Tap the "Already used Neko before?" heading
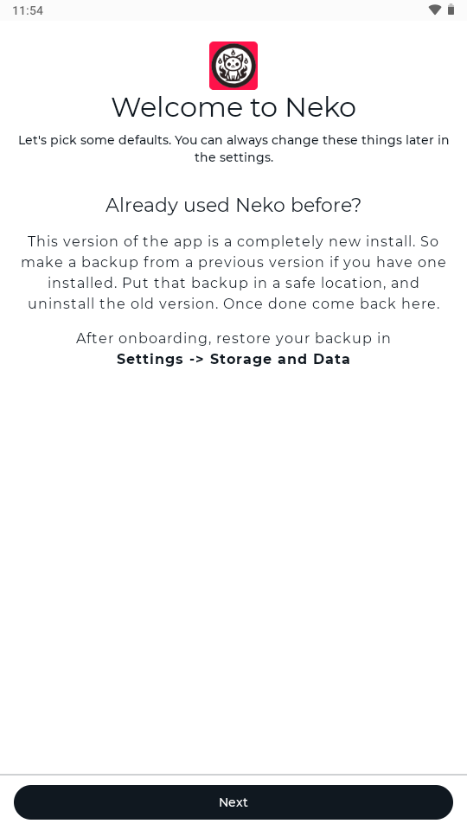This screenshot has height=830, width=467. click(x=234, y=205)
